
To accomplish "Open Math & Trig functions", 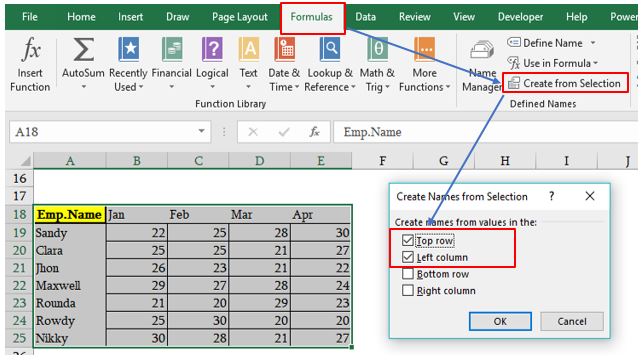I will (377, 64).
